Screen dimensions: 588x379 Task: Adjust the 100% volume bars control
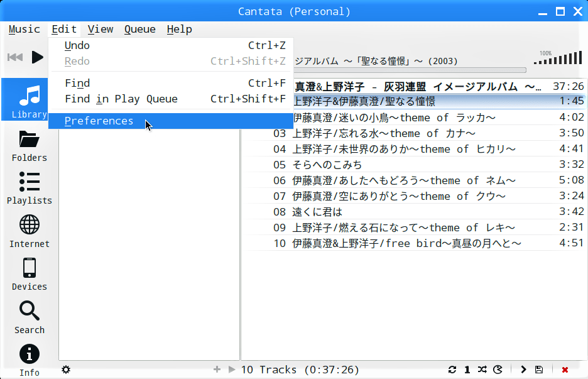pos(558,58)
